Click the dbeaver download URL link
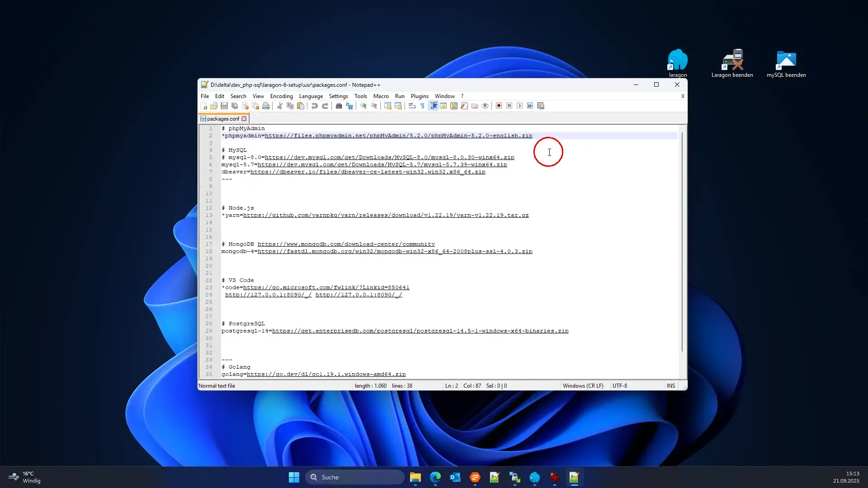The image size is (868, 488). click(x=368, y=172)
